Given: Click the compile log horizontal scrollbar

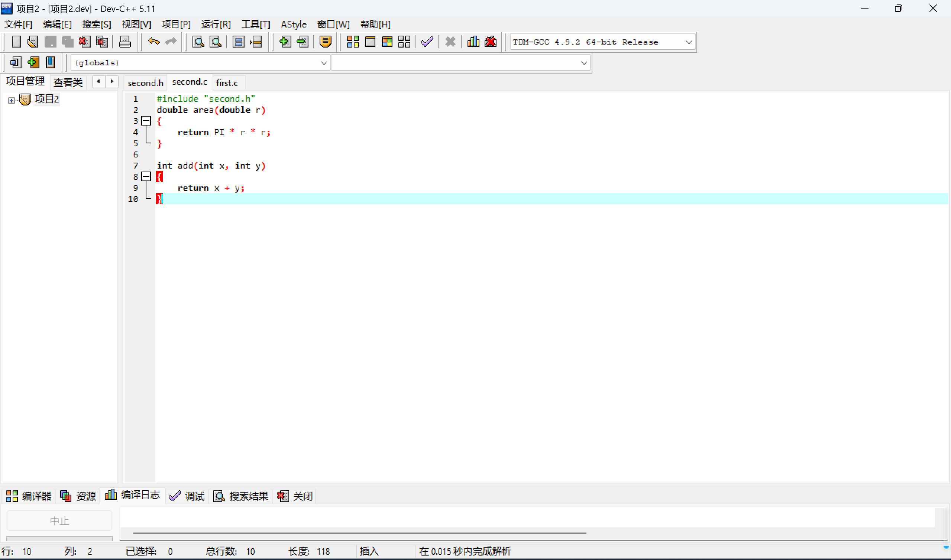Looking at the screenshot, I should tap(359, 533).
